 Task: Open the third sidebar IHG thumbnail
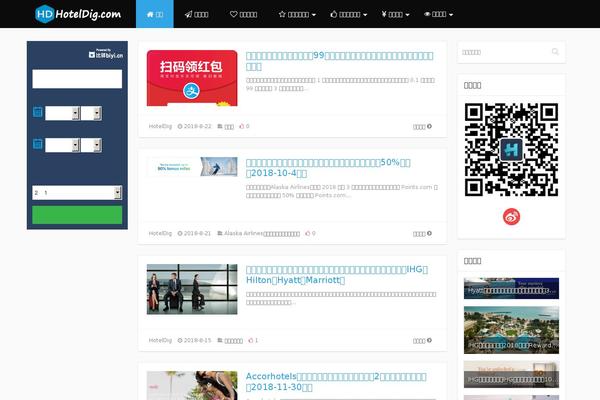[511, 374]
